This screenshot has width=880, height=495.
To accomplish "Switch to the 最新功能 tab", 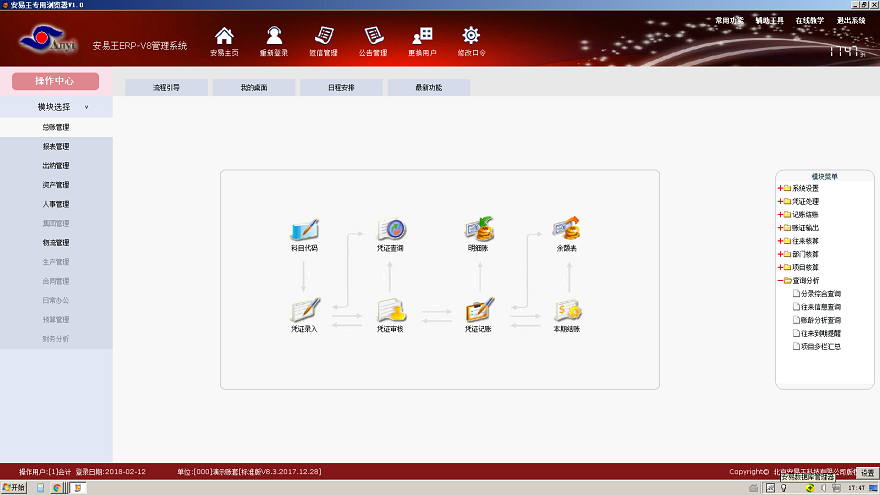I will tap(429, 88).
